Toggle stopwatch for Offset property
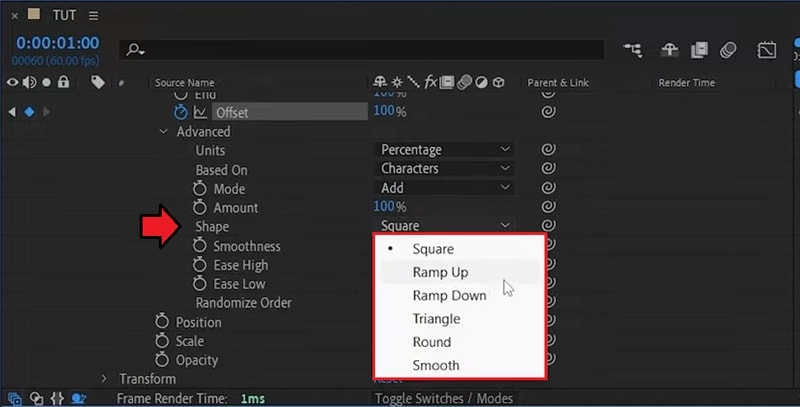The image size is (800, 407). tap(181, 112)
